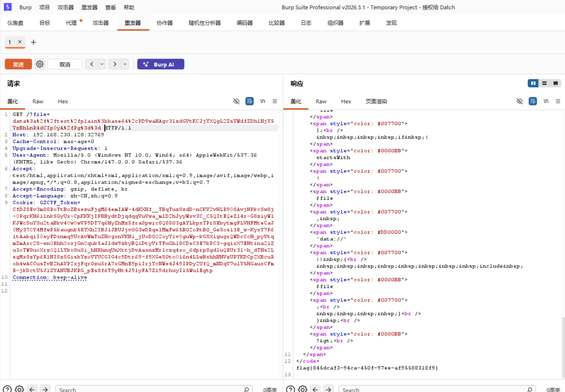Switch to top-bottom split layout

pyautogui.click(x=544, y=83)
